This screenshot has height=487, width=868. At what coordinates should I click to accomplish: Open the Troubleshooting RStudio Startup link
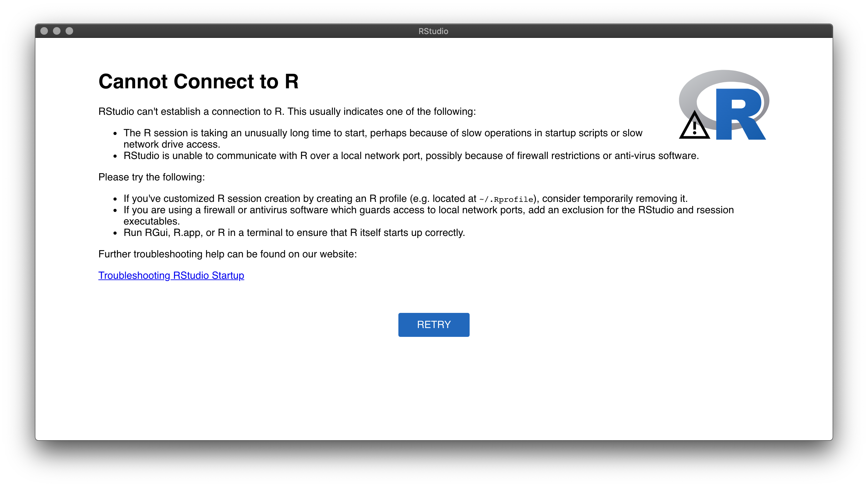point(171,276)
